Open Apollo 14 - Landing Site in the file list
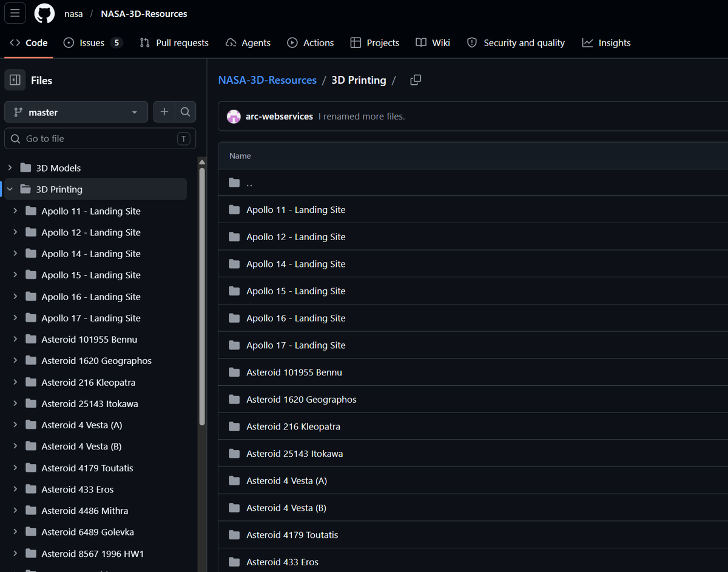This screenshot has width=728, height=572. (x=296, y=264)
